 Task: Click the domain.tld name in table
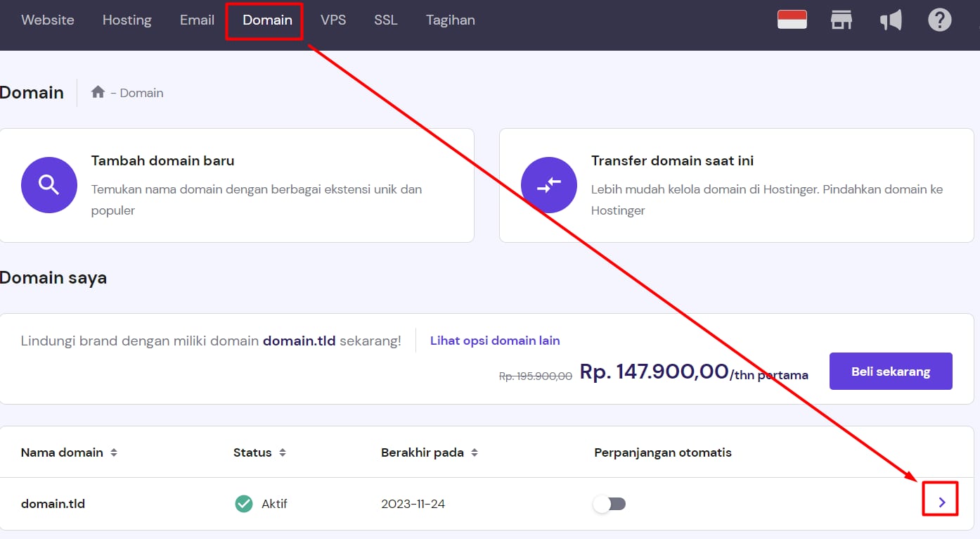pos(53,504)
